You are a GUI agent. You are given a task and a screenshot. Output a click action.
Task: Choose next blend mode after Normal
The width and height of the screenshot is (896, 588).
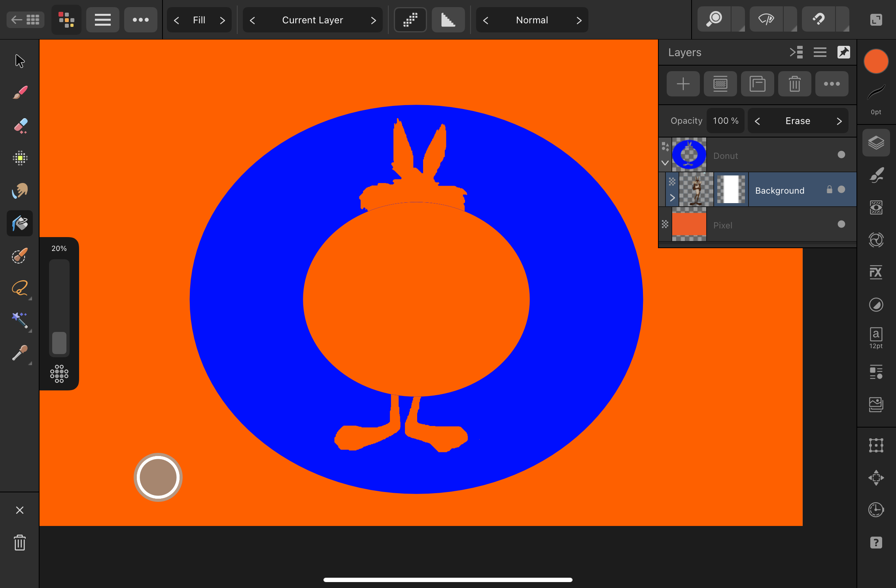pyautogui.click(x=579, y=20)
